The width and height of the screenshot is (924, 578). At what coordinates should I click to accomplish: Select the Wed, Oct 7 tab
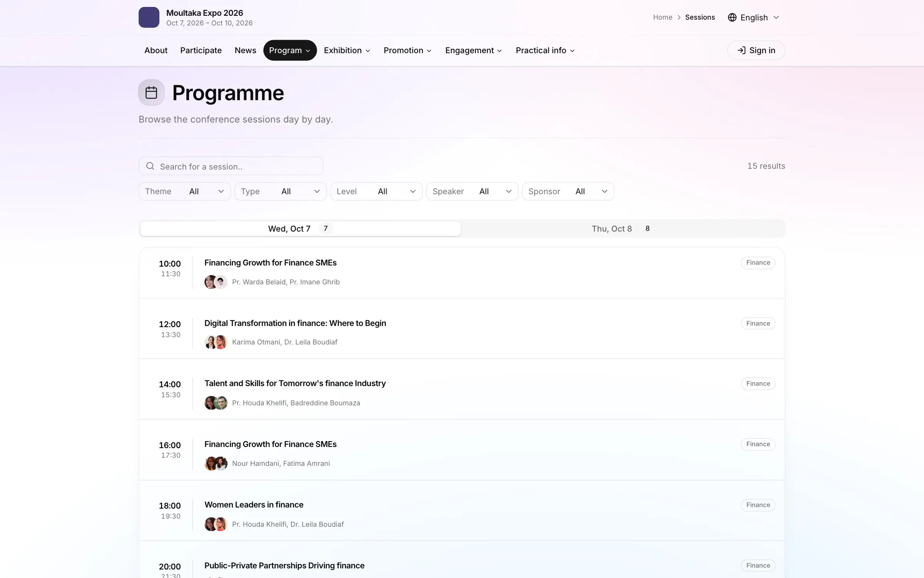point(300,229)
